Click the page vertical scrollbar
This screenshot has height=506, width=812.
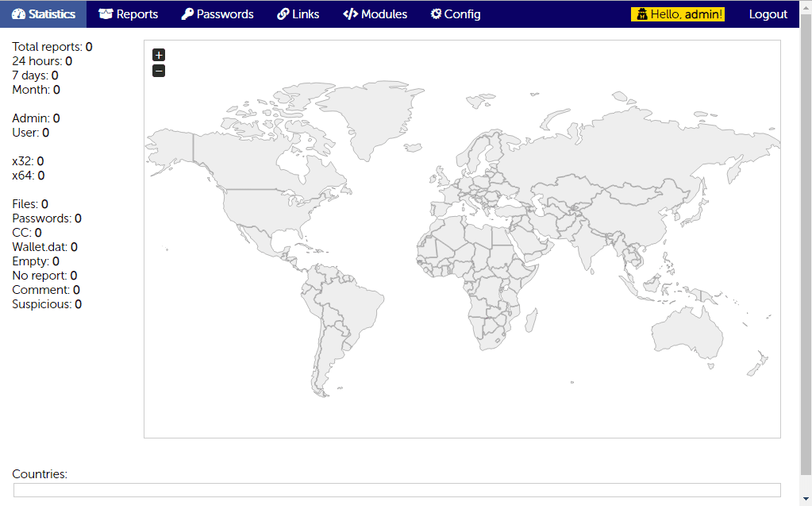806,244
